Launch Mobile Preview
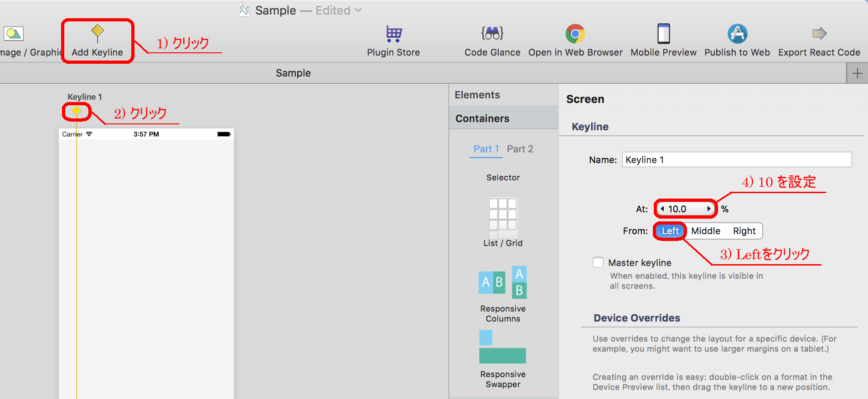 663,34
